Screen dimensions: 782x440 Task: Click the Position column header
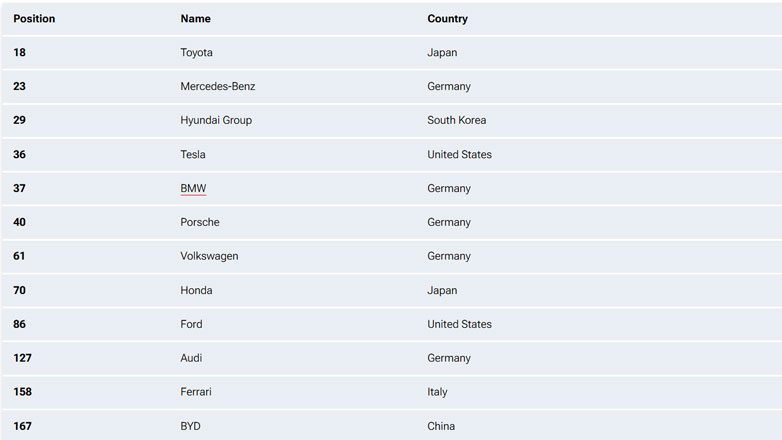[34, 19]
